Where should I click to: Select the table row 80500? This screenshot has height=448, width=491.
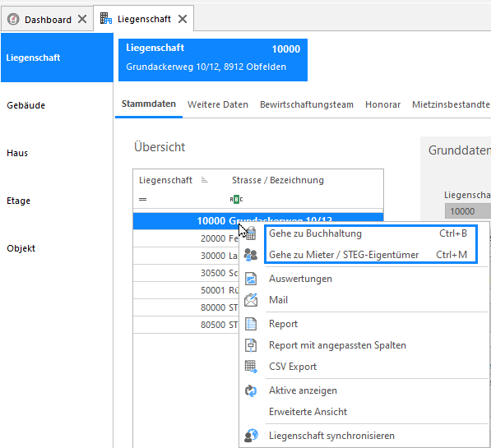coord(186,325)
